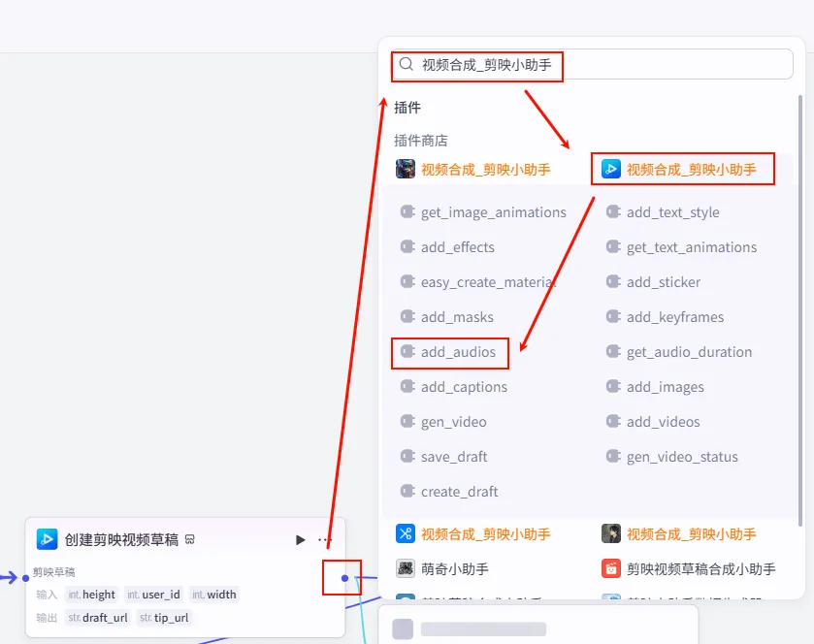Open the 萌奇小助手 plugin
Viewport: 814px width, 644px height.
[x=441, y=568]
